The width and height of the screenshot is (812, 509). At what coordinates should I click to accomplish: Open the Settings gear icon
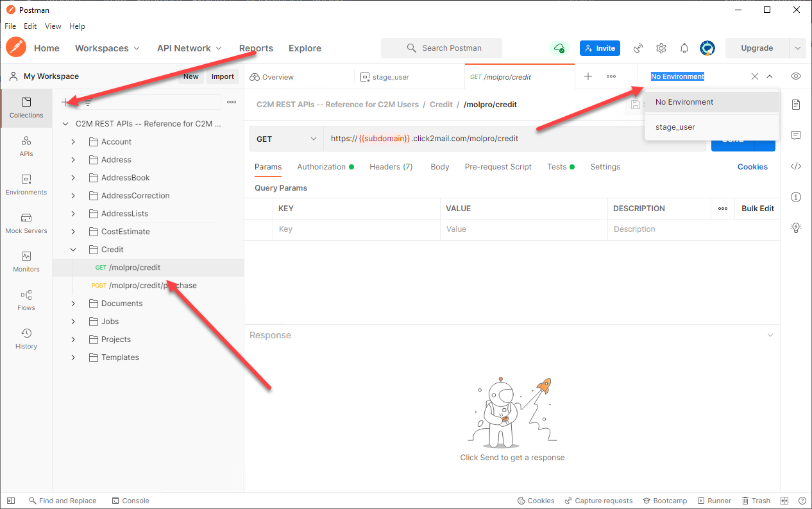click(661, 48)
